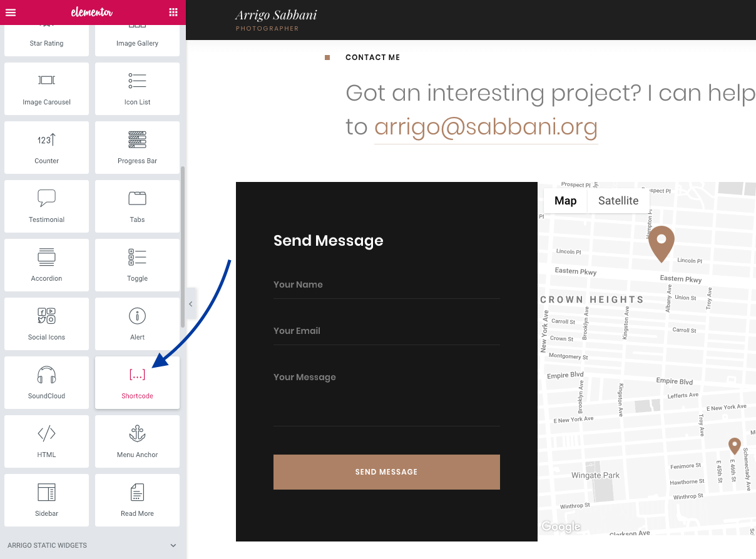Select the SoundCloud widget
The width and height of the screenshot is (756, 559).
(x=47, y=383)
